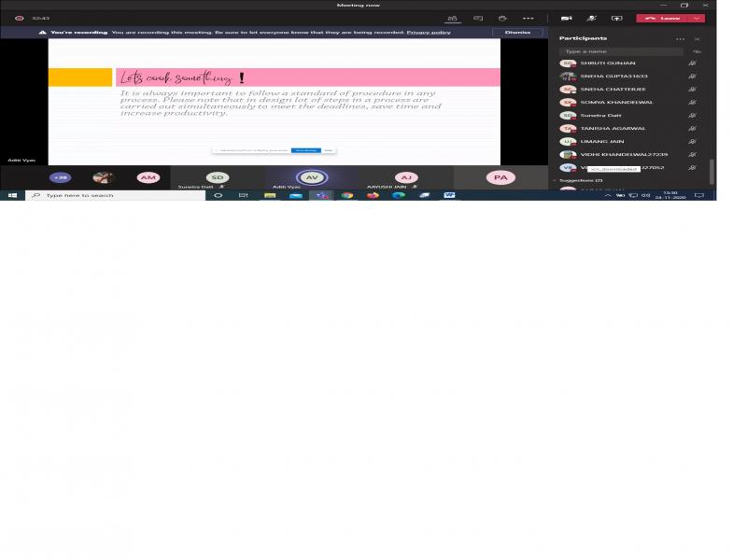Open the Privacy policy link
The height and width of the screenshot is (560, 747).
point(429,32)
